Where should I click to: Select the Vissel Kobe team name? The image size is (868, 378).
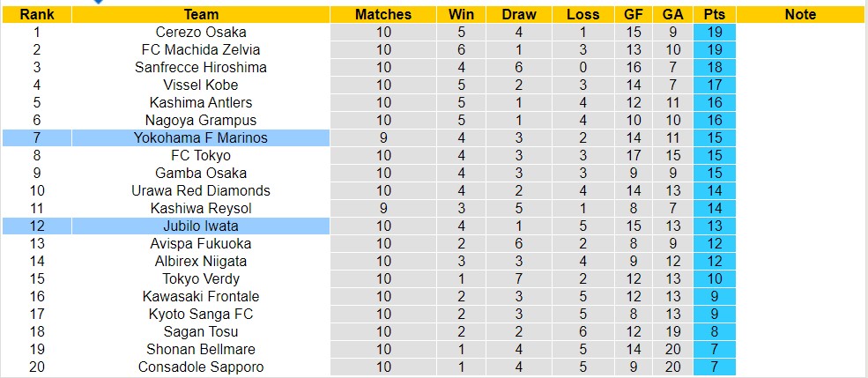pos(201,85)
